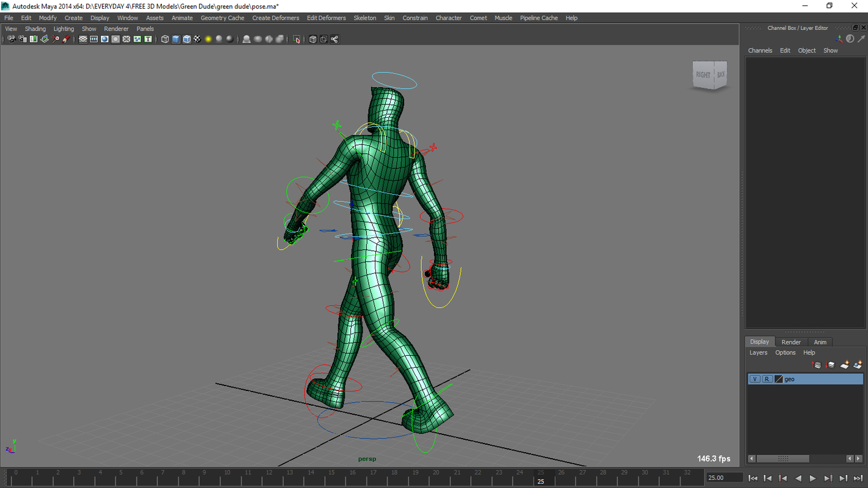Go to end of playback range button
This screenshot has width=868, height=488.
point(858,478)
